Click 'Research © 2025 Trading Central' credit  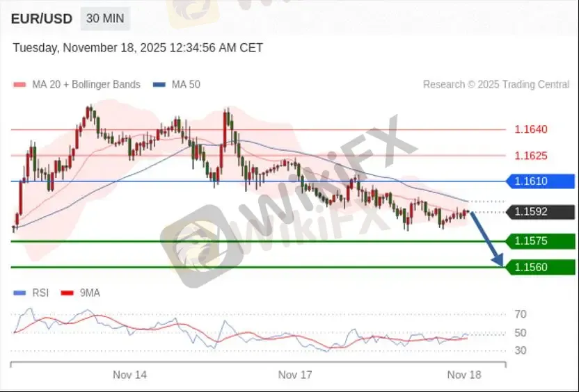pos(496,85)
